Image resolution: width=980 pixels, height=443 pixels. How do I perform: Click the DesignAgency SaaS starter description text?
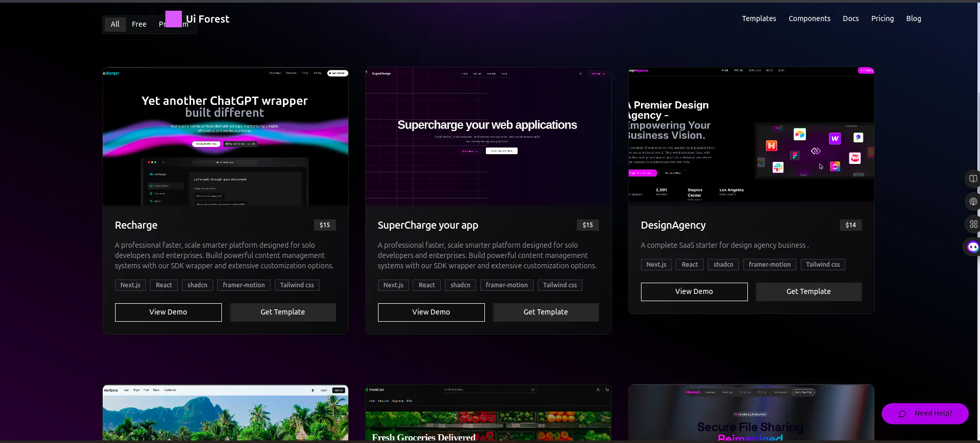(725, 245)
